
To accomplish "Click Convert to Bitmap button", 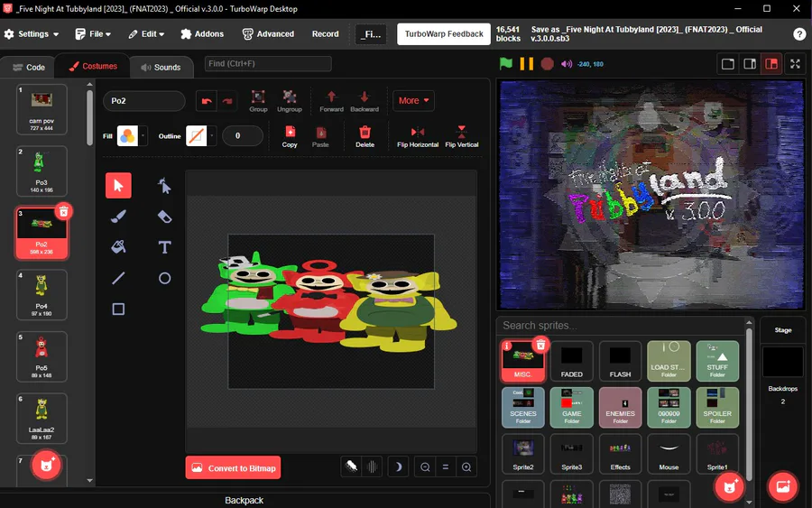I will click(x=233, y=467).
